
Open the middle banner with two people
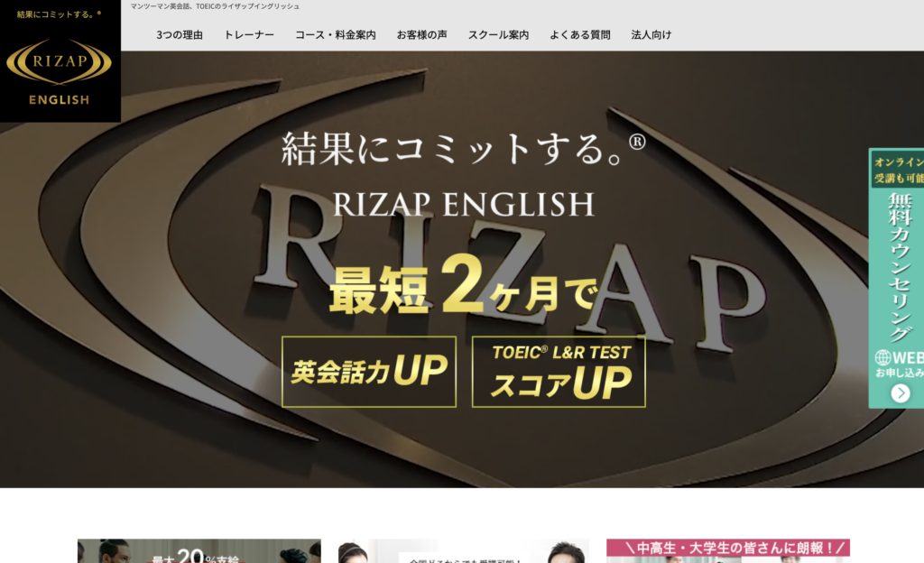(463, 551)
